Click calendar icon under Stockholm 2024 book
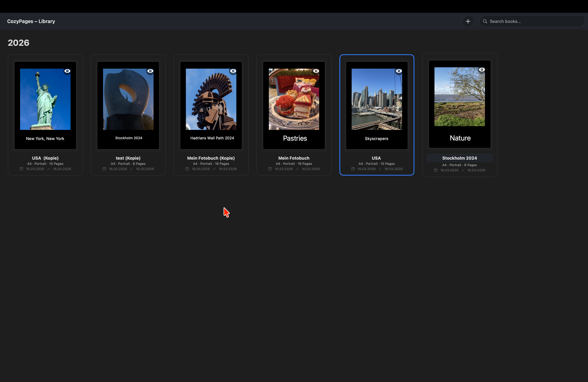The width and height of the screenshot is (588, 382). pos(436,170)
